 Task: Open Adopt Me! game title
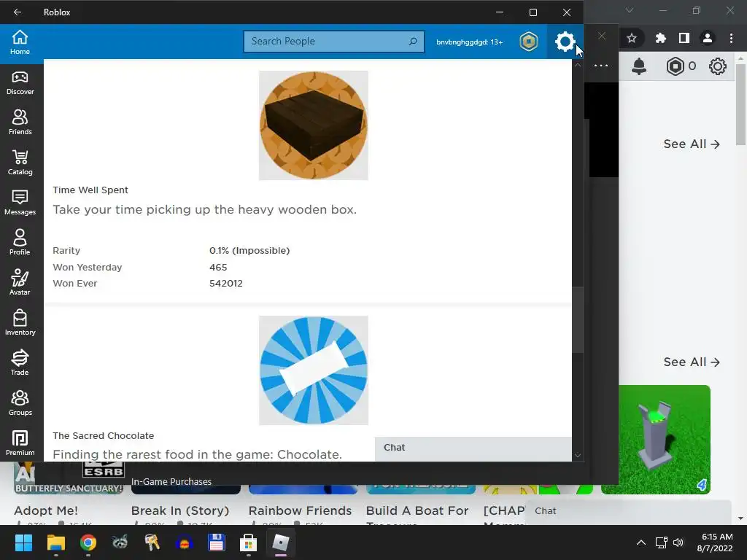(46, 510)
